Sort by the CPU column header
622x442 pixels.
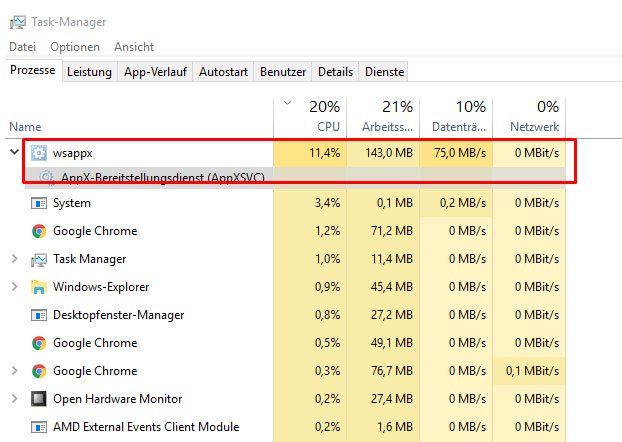click(x=310, y=117)
